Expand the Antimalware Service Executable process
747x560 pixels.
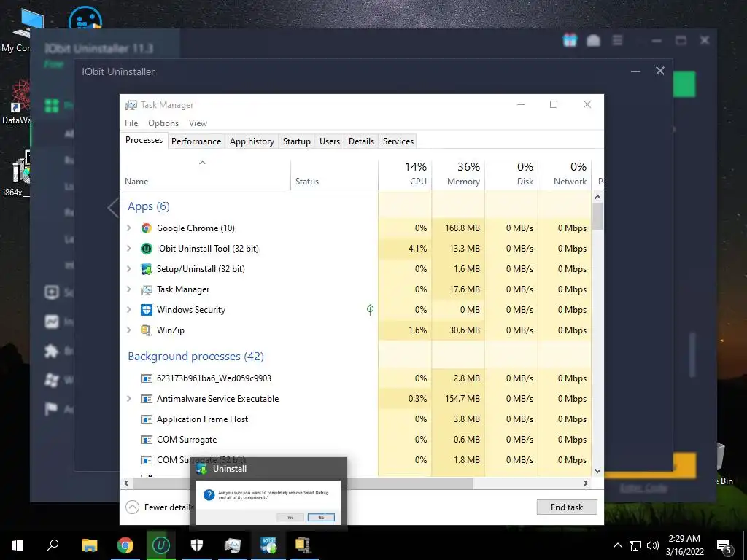pyautogui.click(x=128, y=399)
